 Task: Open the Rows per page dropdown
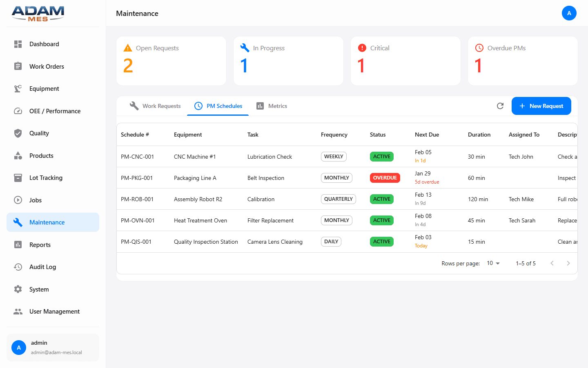pos(493,263)
